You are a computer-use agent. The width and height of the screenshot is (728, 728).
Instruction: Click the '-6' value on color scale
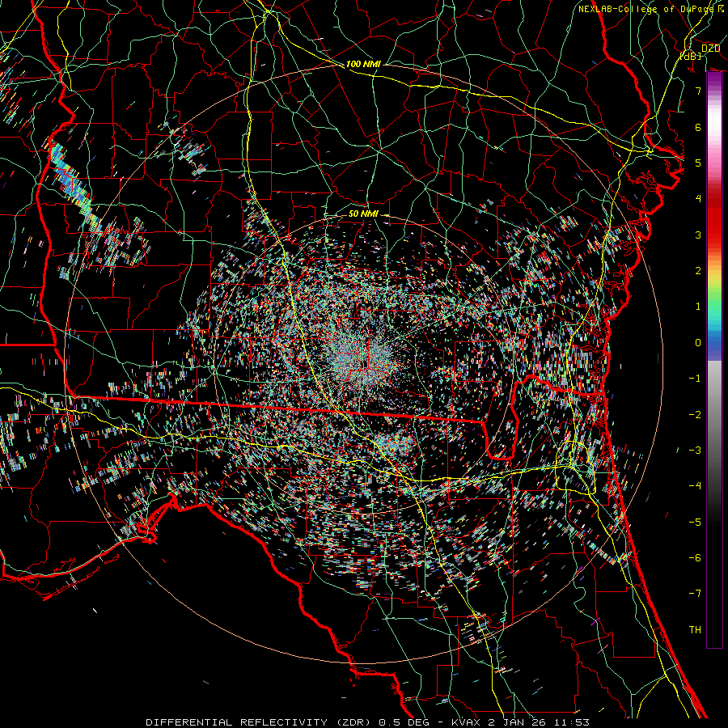click(x=695, y=558)
